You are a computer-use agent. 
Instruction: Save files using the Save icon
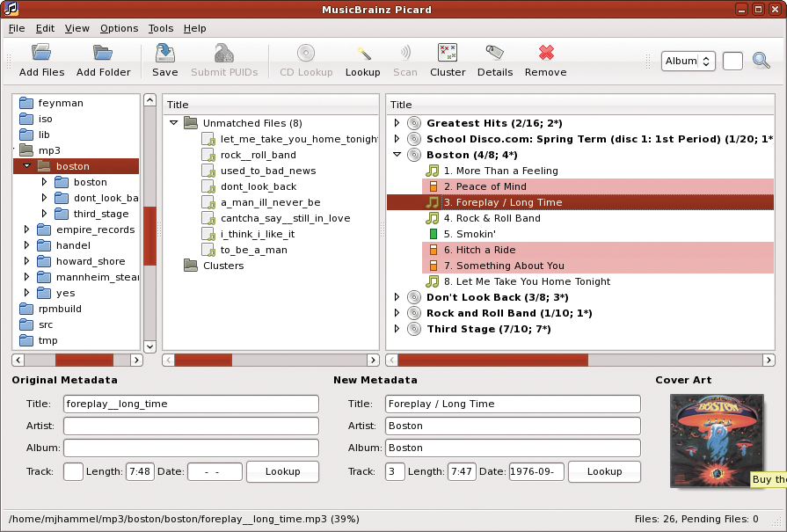[x=164, y=52]
